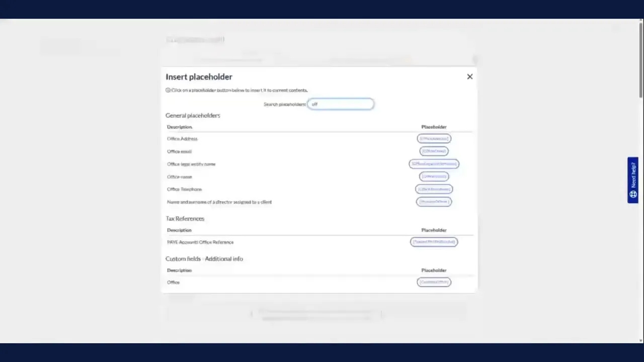This screenshot has height=362, width=644.
Task: Insert the Office email placeholder button
Action: (434, 151)
